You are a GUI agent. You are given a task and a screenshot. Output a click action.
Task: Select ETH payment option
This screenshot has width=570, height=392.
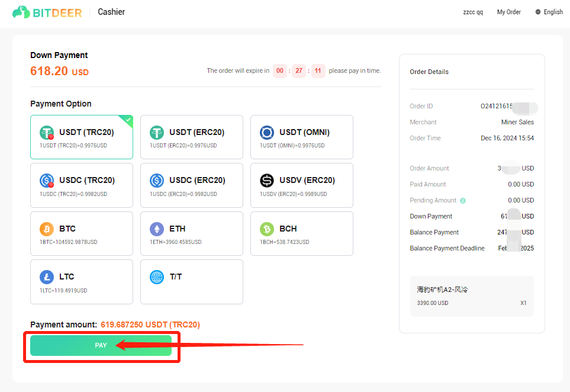coord(192,233)
